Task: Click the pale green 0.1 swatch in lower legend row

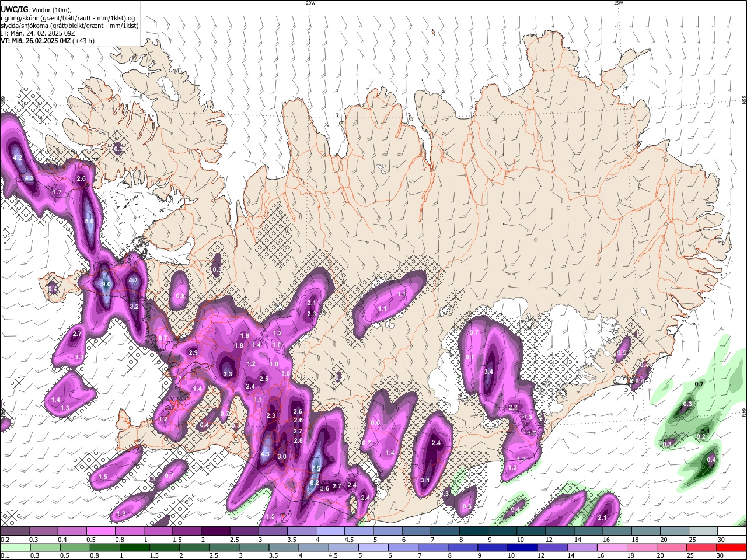Action: click(x=15, y=547)
